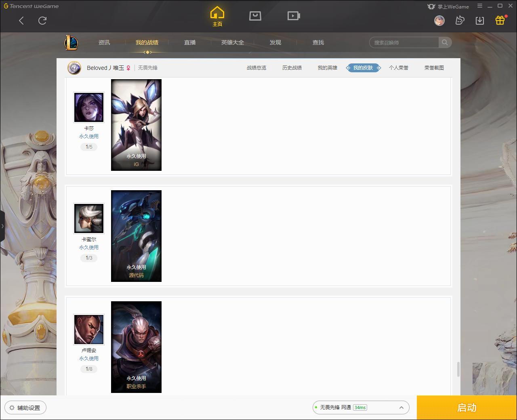Click the Tencent WeGame logo
517x420 pixels.
point(31,6)
